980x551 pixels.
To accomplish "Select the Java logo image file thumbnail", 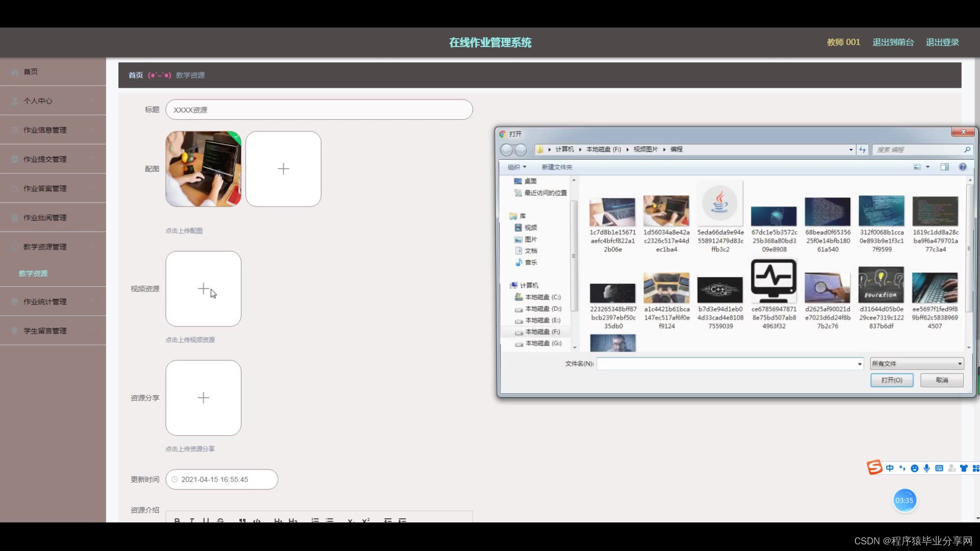I will point(720,204).
